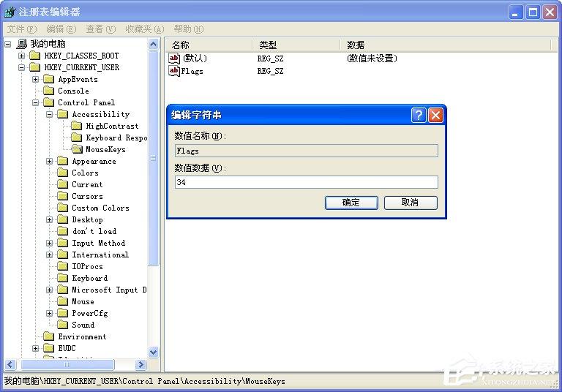
Task: Click the Environment folder icon
Action: [x=49, y=336]
